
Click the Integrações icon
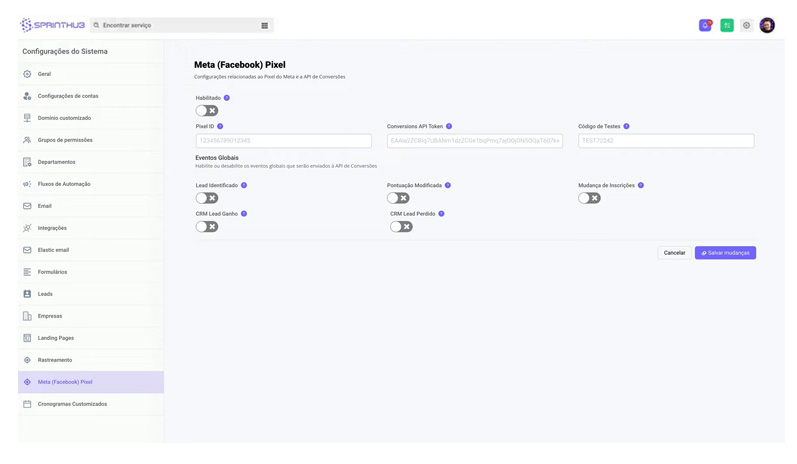(x=27, y=228)
